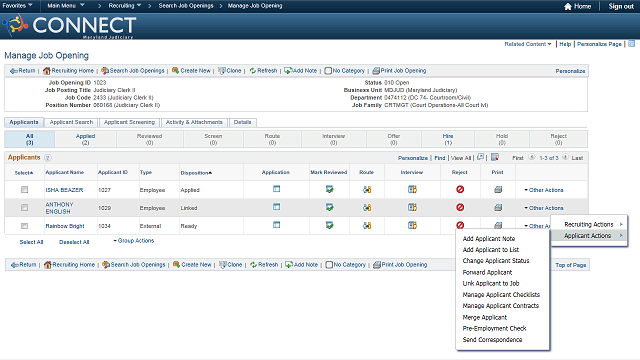640x360 pixels.
Task: Filter by Hire (1) status
Action: pyautogui.click(x=448, y=139)
